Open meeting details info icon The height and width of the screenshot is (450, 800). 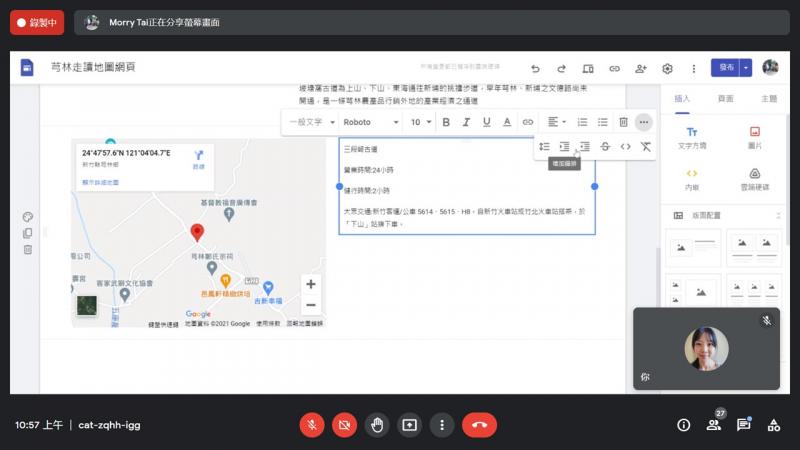pyautogui.click(x=684, y=425)
